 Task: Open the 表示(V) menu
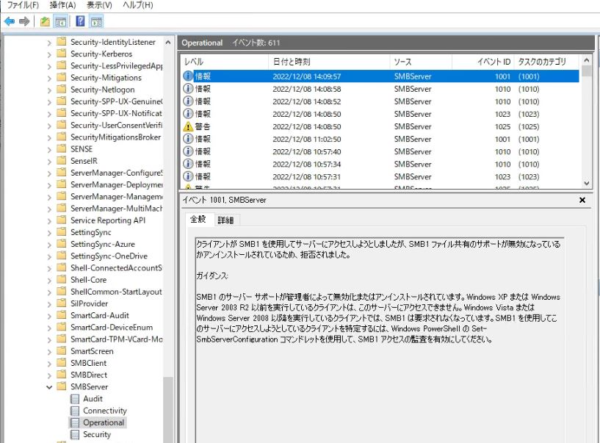[x=99, y=5]
